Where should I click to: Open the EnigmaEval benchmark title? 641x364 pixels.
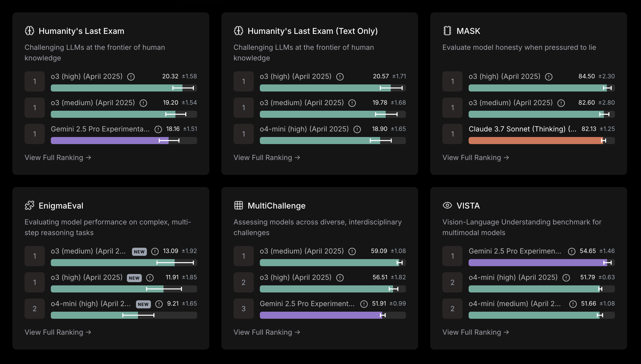[61, 206]
